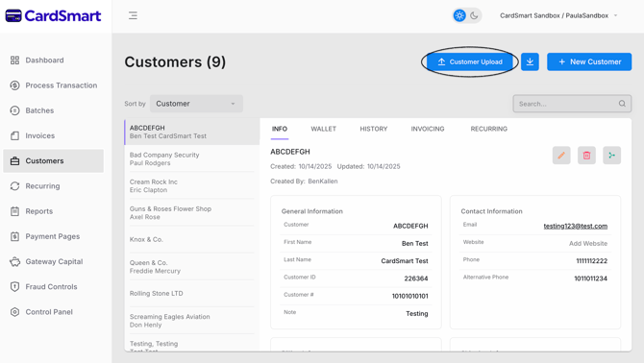Select Knox & Co. customer

point(192,239)
